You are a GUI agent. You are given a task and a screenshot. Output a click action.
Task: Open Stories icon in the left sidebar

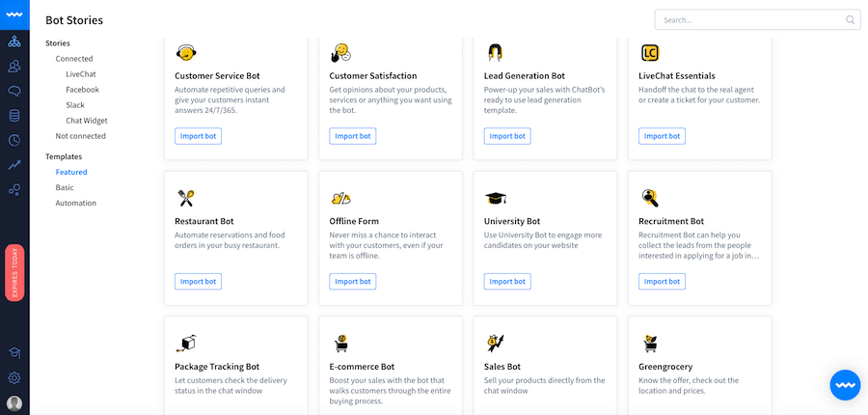(x=14, y=41)
